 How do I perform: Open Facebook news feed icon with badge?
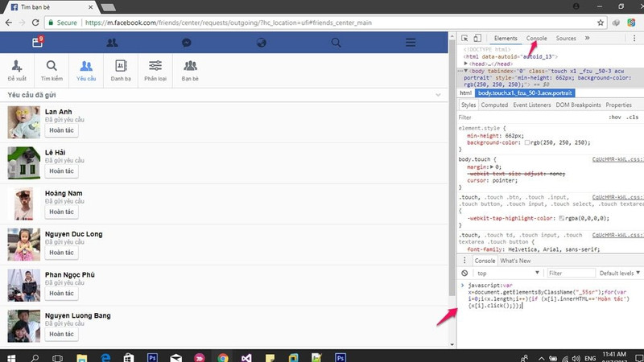coord(37,42)
